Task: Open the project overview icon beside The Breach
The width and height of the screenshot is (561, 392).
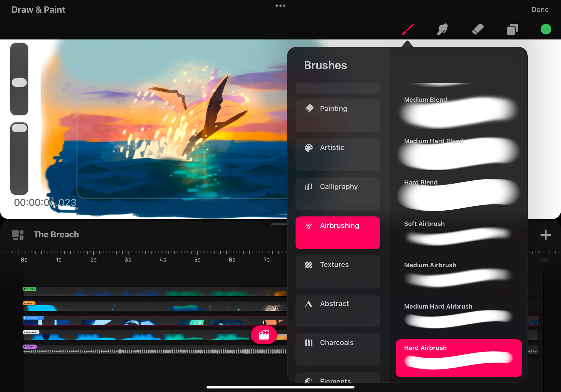Action: [17, 235]
